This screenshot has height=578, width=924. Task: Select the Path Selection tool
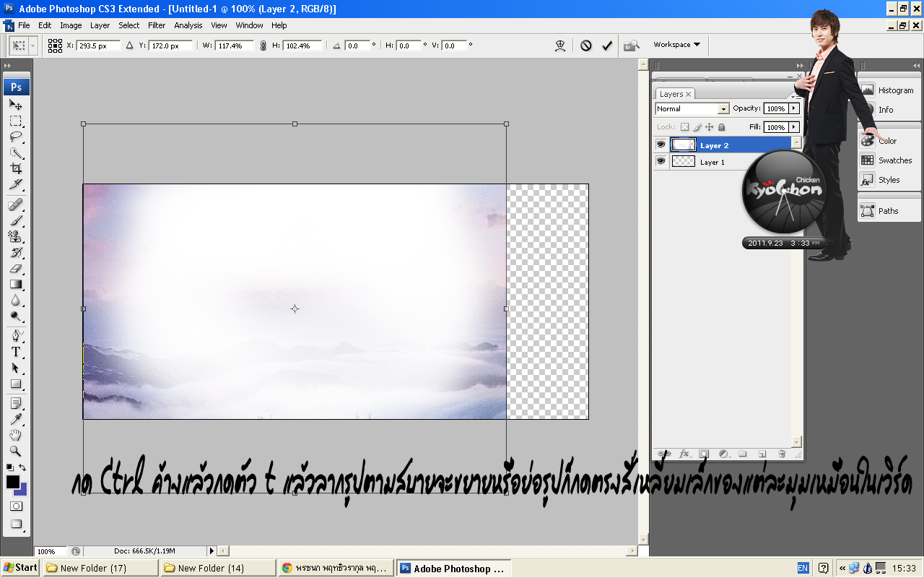16,368
